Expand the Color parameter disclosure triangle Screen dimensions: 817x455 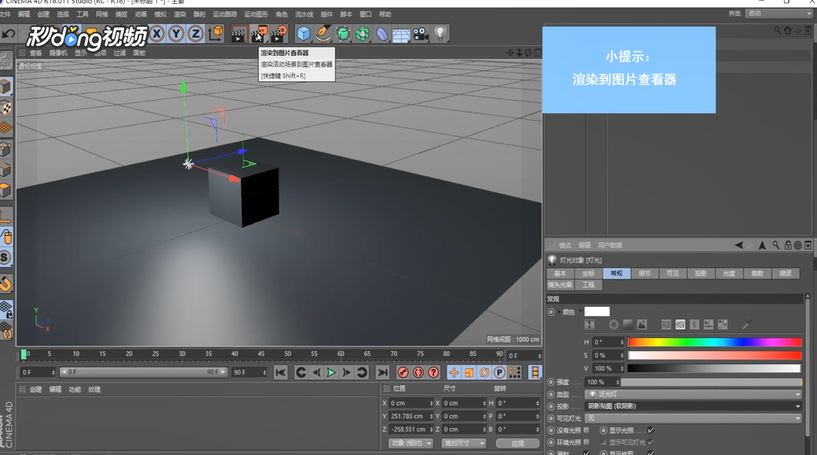coord(560,312)
